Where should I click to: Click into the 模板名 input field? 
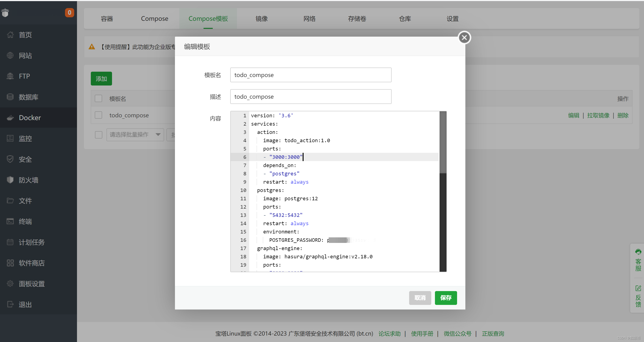pyautogui.click(x=310, y=75)
